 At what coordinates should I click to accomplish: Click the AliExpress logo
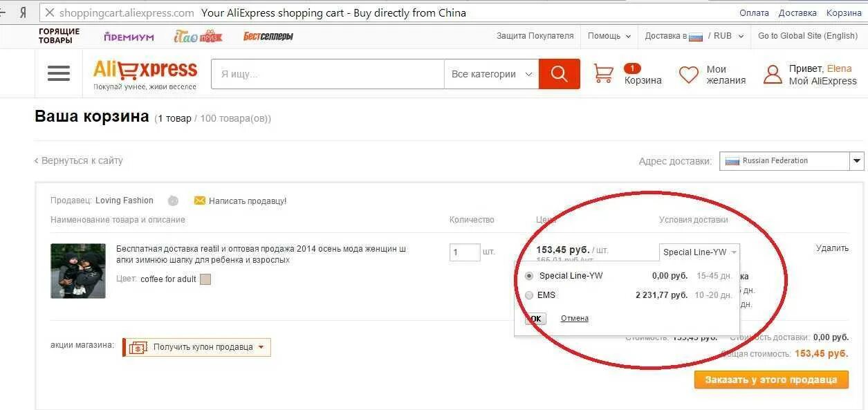coord(145,70)
